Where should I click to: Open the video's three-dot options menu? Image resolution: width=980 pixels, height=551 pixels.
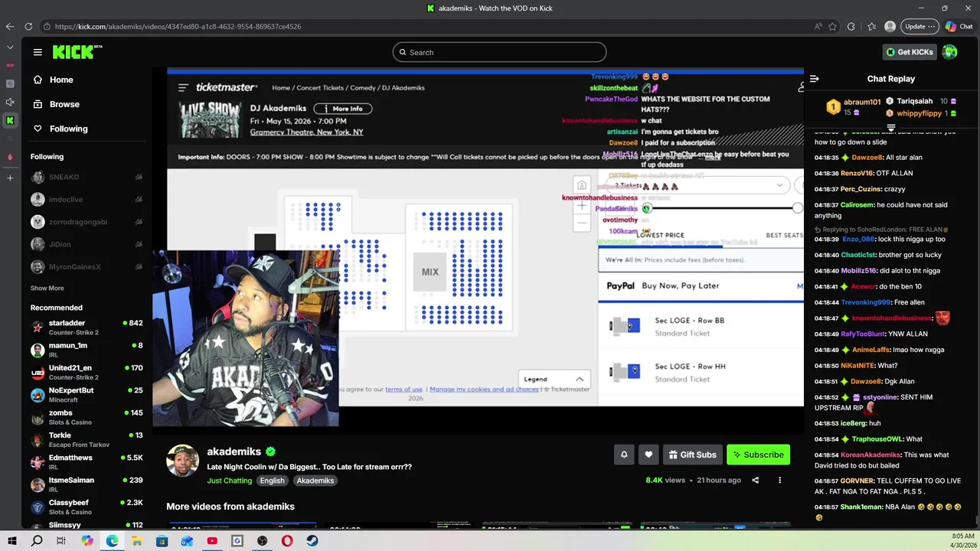point(780,481)
